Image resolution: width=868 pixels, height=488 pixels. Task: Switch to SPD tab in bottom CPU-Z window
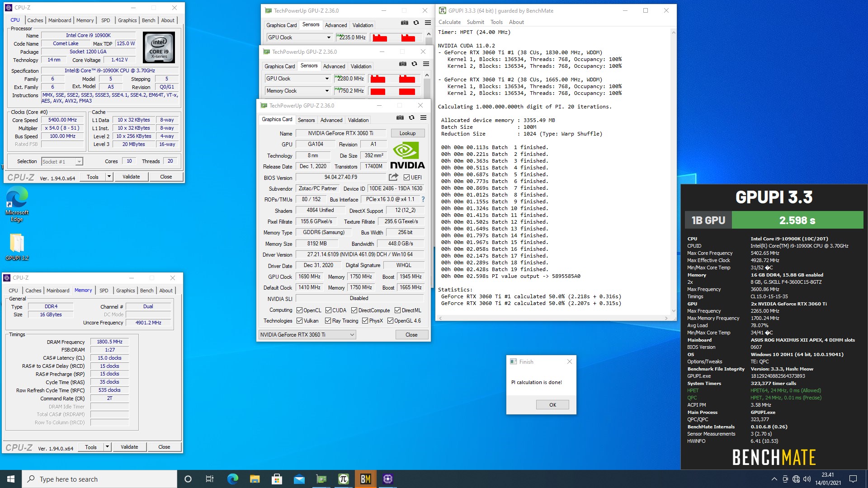pyautogui.click(x=104, y=291)
